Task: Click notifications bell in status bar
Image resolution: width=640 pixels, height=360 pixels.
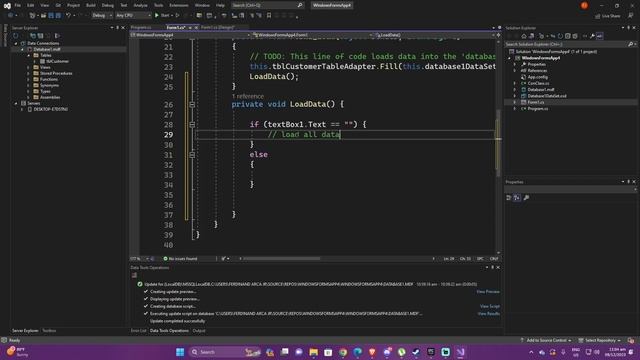Action: pos(631,340)
